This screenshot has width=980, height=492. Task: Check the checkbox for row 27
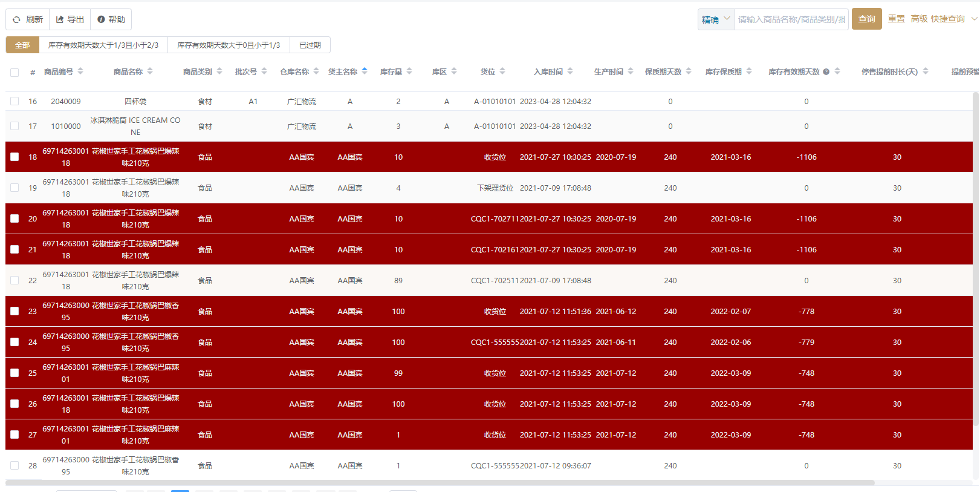click(15, 435)
